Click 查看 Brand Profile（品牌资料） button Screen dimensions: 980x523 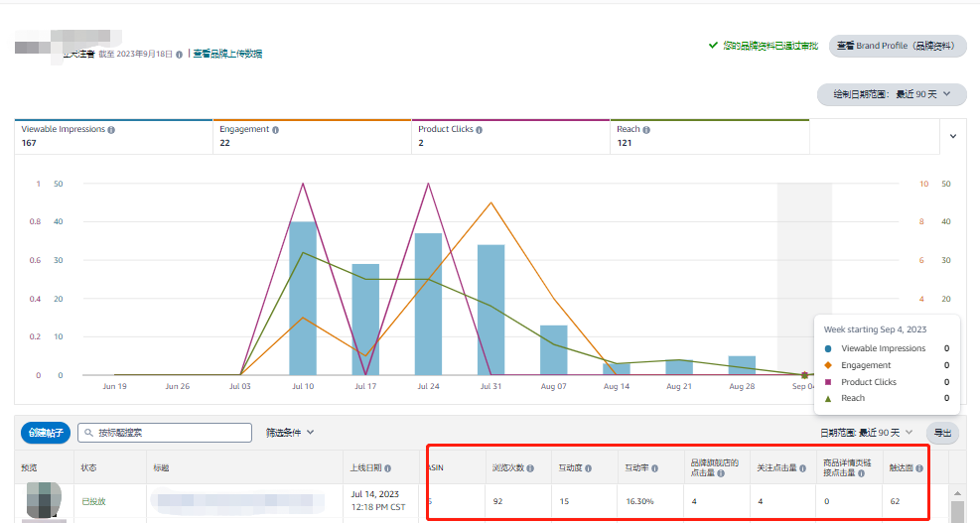tap(898, 46)
